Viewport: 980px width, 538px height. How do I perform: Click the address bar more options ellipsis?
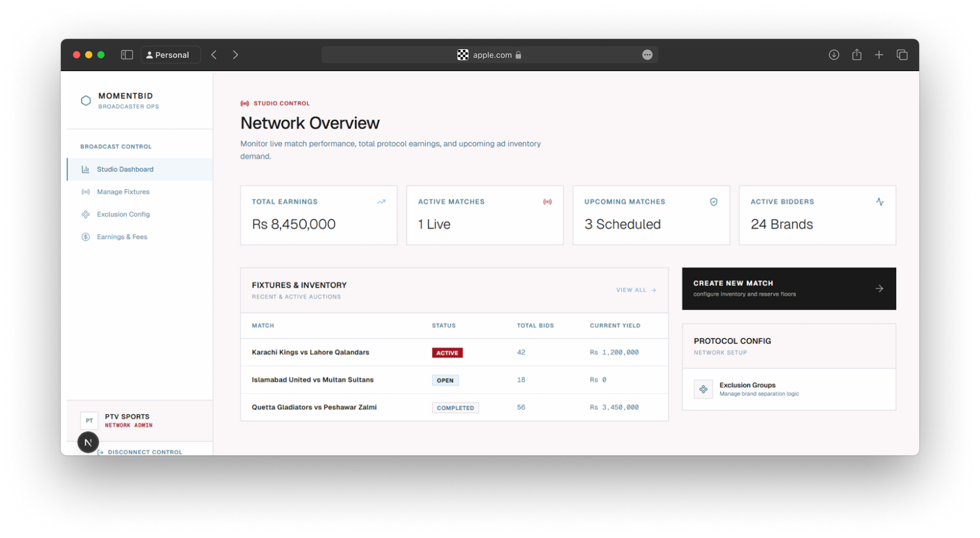pyautogui.click(x=647, y=55)
